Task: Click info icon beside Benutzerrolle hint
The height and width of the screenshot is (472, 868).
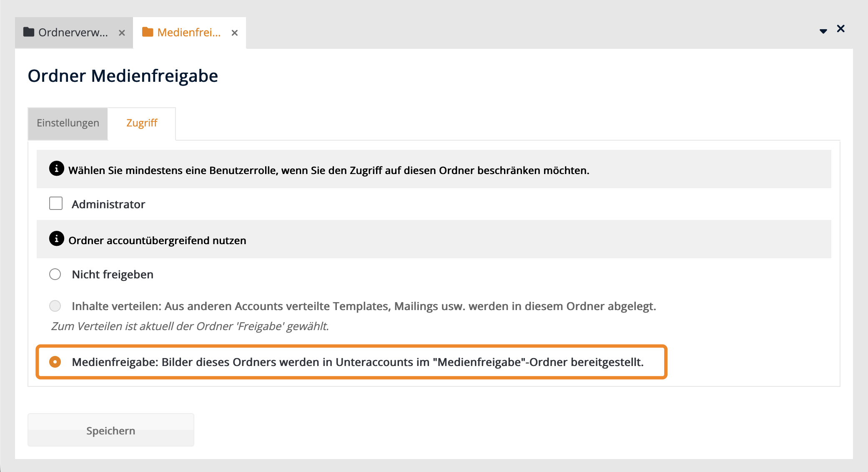Action: [x=57, y=169]
